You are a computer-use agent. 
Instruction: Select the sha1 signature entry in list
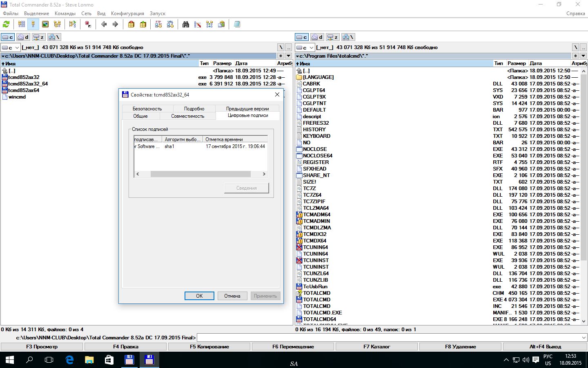(x=169, y=146)
